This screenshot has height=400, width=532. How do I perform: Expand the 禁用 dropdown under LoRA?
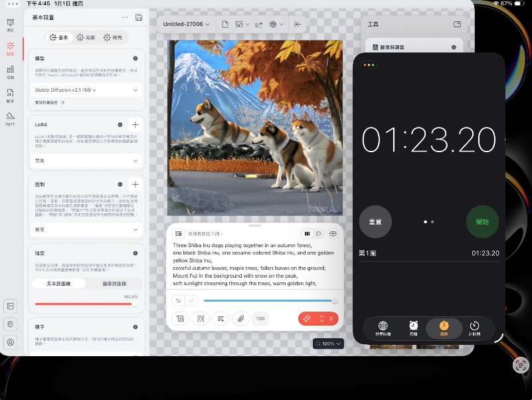pyautogui.click(x=86, y=161)
